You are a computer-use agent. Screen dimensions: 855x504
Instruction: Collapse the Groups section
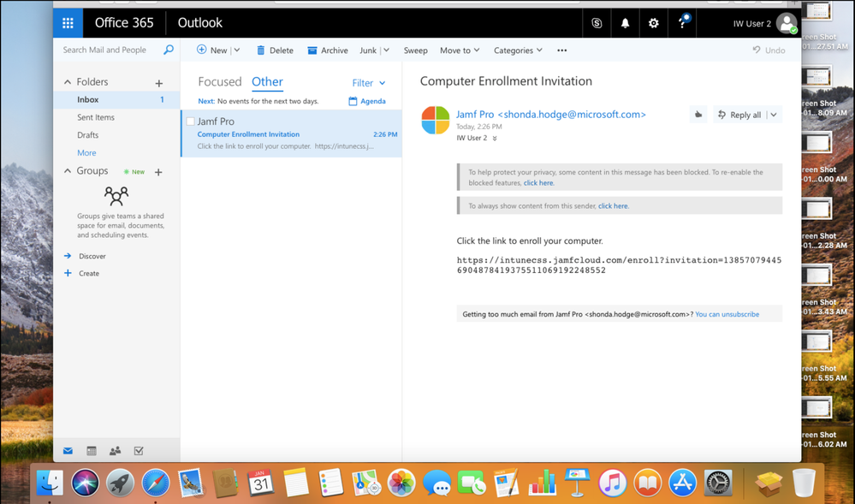(68, 171)
